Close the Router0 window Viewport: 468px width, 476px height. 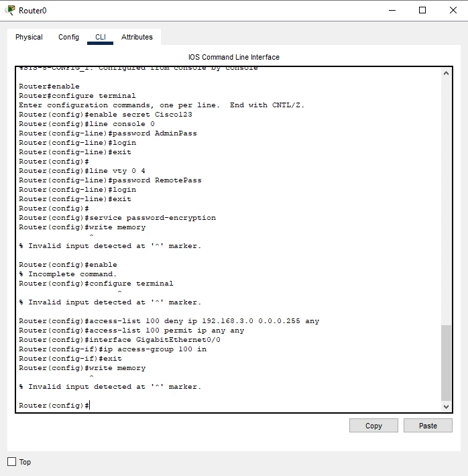453,10
